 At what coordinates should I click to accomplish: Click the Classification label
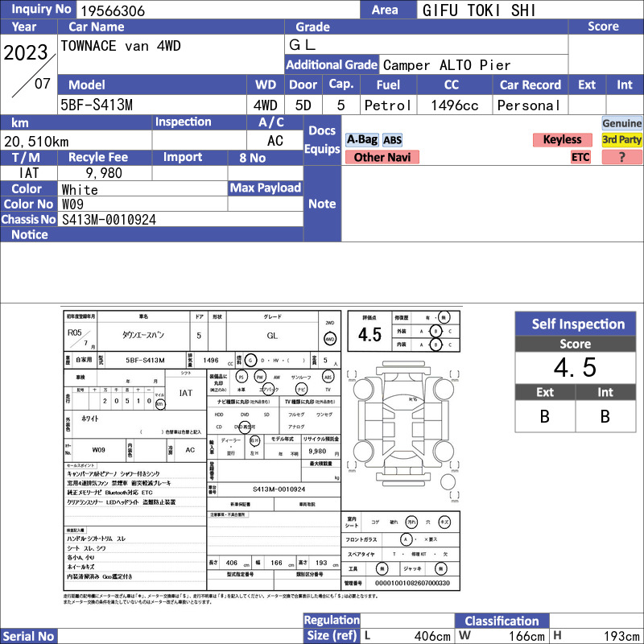(502, 621)
